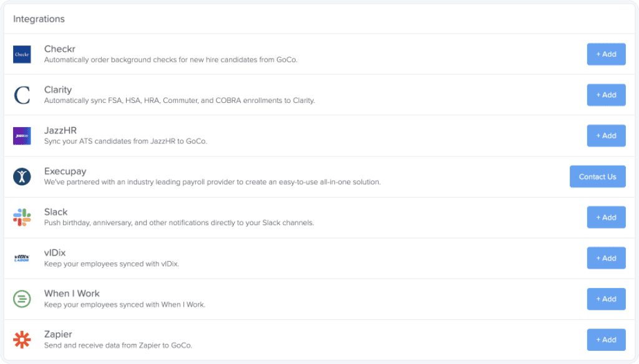
Task: Select the purple JazzHR logo icon
Action: coord(22,136)
